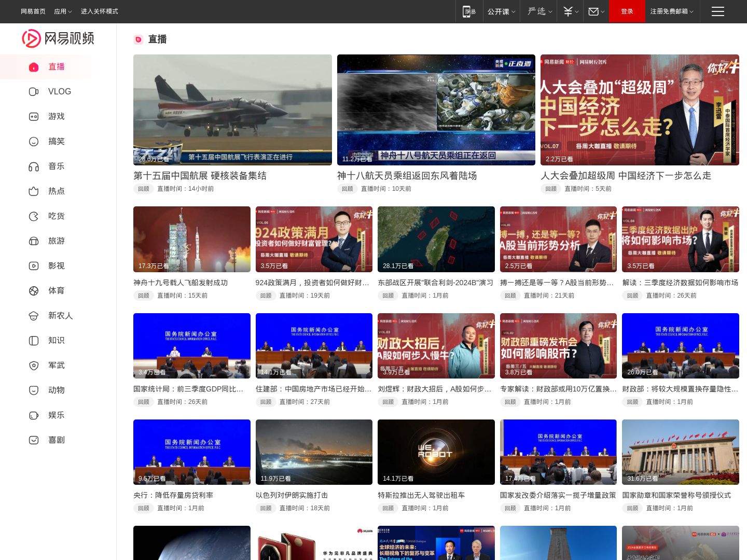Enter 进入关怀模式 accessibility mode
The height and width of the screenshot is (560, 747).
(x=99, y=11)
